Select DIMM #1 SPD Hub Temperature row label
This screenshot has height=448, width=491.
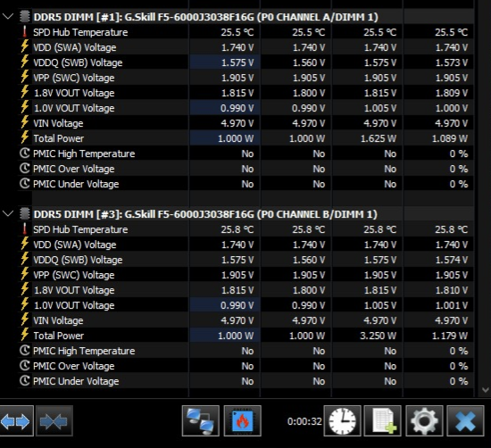80,32
